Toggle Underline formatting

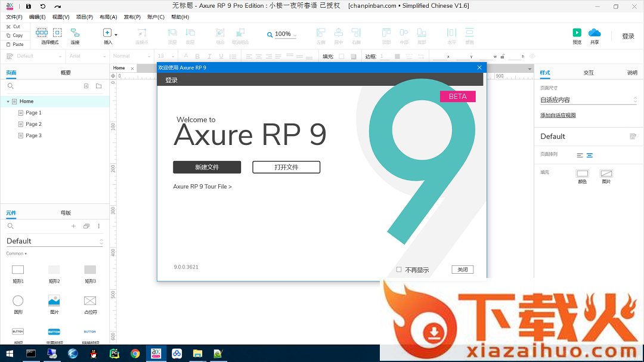click(x=221, y=56)
